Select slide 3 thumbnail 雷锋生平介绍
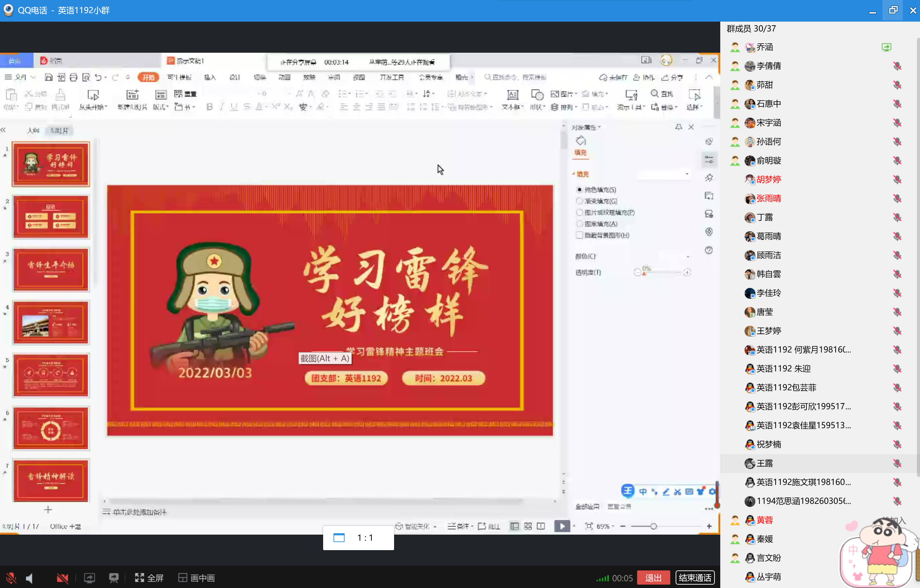 (51, 269)
